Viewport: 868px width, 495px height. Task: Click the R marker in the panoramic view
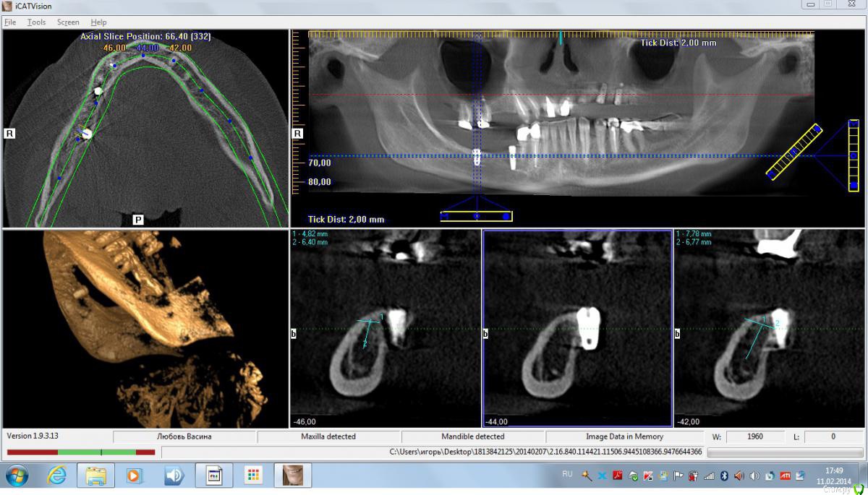(298, 134)
